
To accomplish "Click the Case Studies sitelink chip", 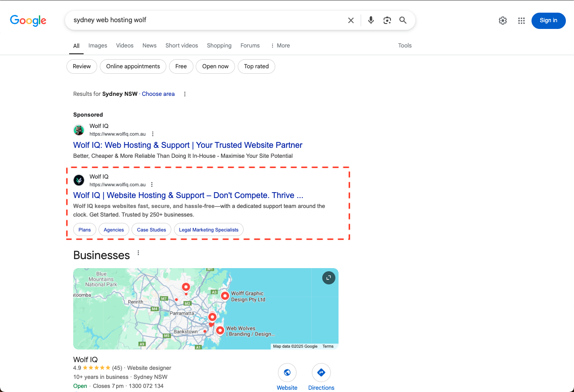I will click(151, 230).
